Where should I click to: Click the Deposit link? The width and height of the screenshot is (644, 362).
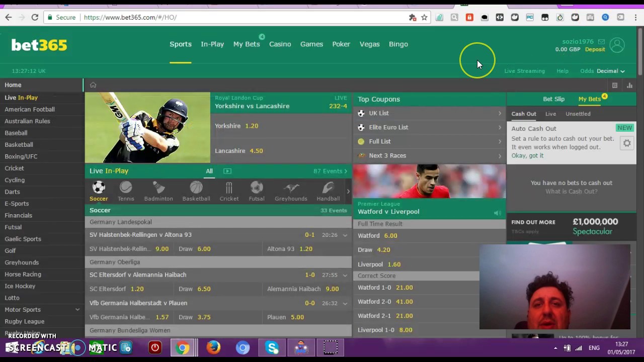tap(595, 50)
